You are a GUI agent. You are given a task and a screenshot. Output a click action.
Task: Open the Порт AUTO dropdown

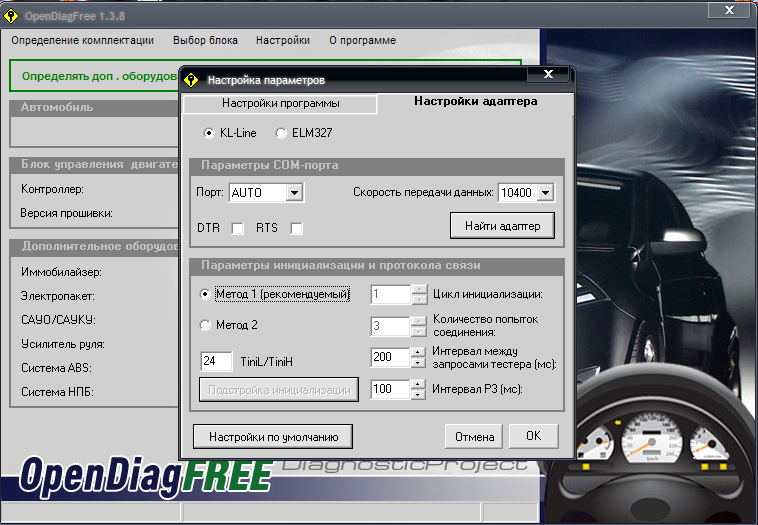pos(294,192)
